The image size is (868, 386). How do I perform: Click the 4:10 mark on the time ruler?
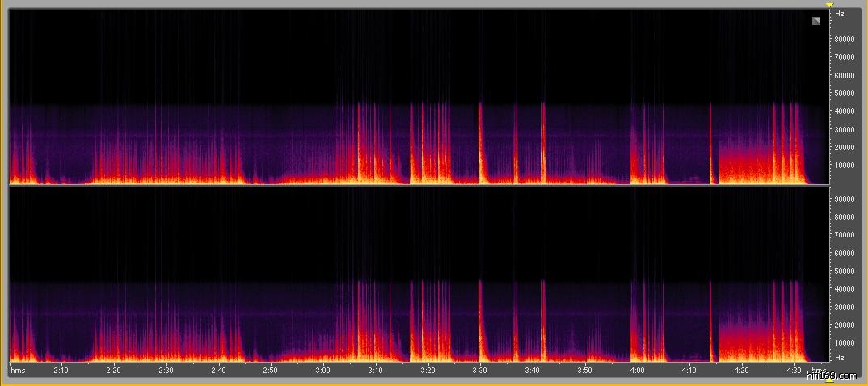(x=689, y=370)
